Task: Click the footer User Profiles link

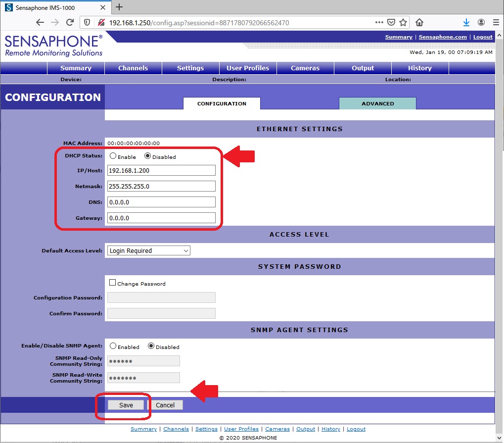Action: 241,429
